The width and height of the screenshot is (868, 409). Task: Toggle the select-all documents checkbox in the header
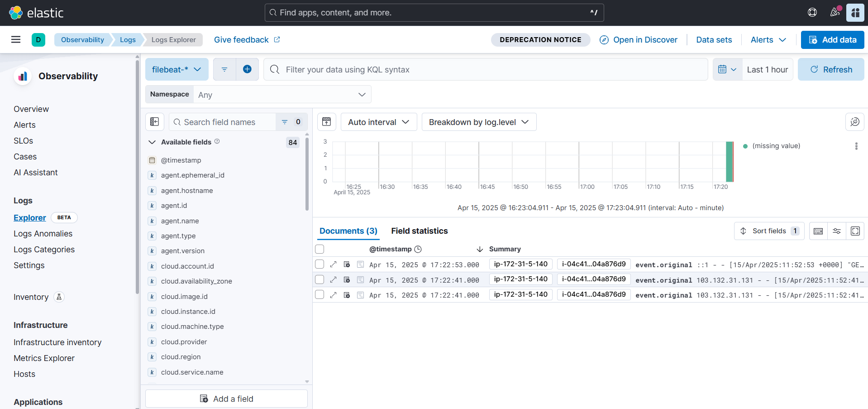tap(320, 249)
